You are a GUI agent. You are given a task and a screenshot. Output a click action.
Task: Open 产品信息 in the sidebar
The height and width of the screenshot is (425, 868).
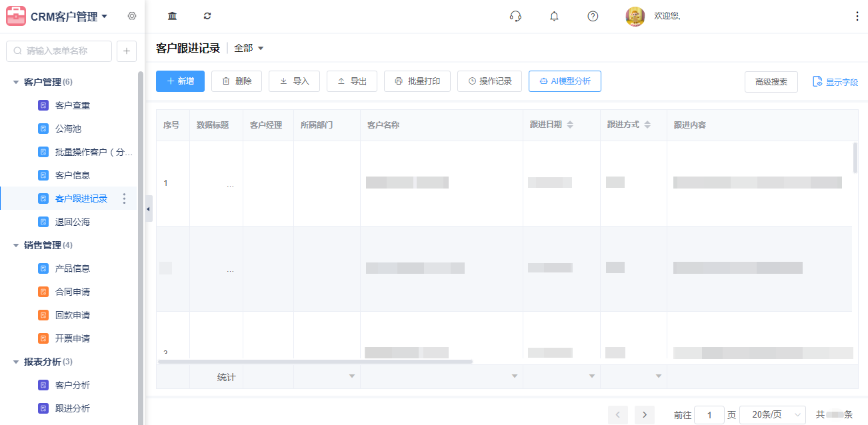click(72, 268)
